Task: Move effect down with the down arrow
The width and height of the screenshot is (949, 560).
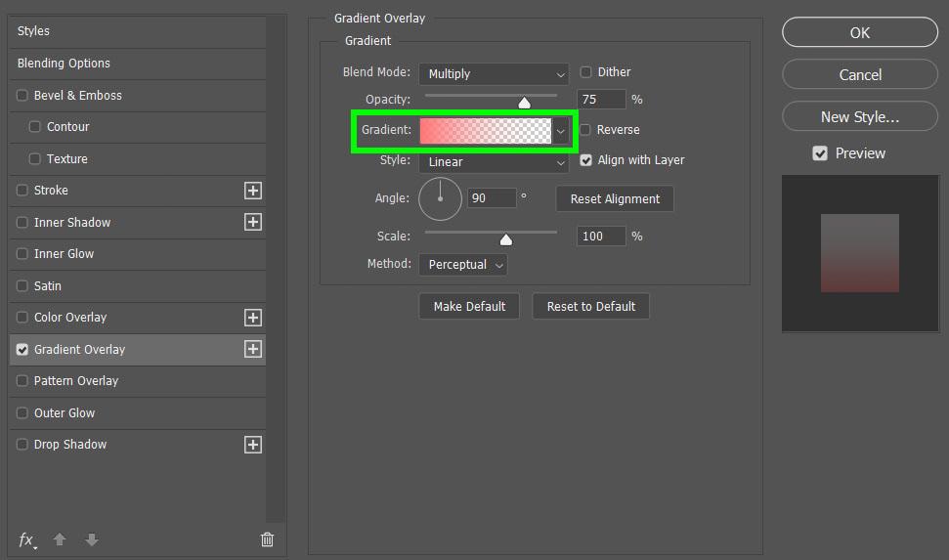Action: (x=92, y=539)
